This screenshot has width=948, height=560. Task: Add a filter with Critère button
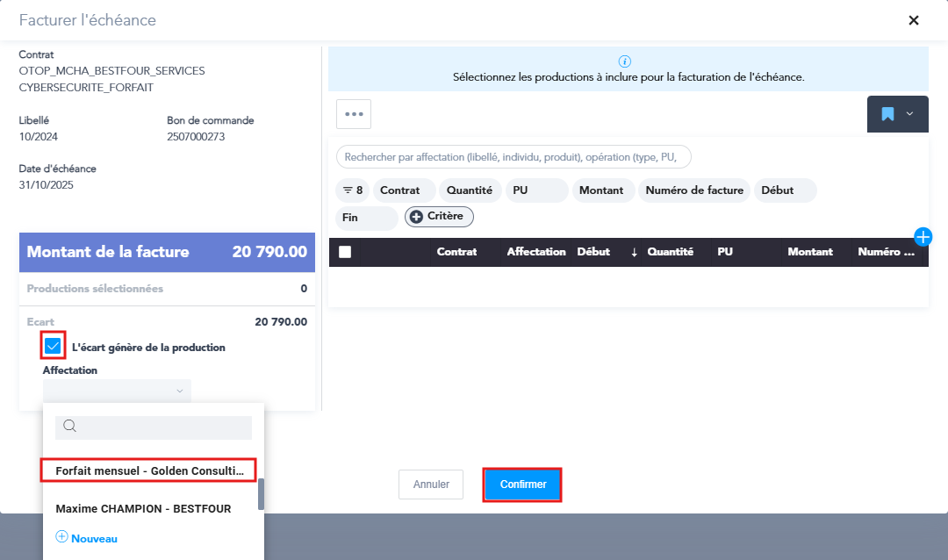pos(439,216)
